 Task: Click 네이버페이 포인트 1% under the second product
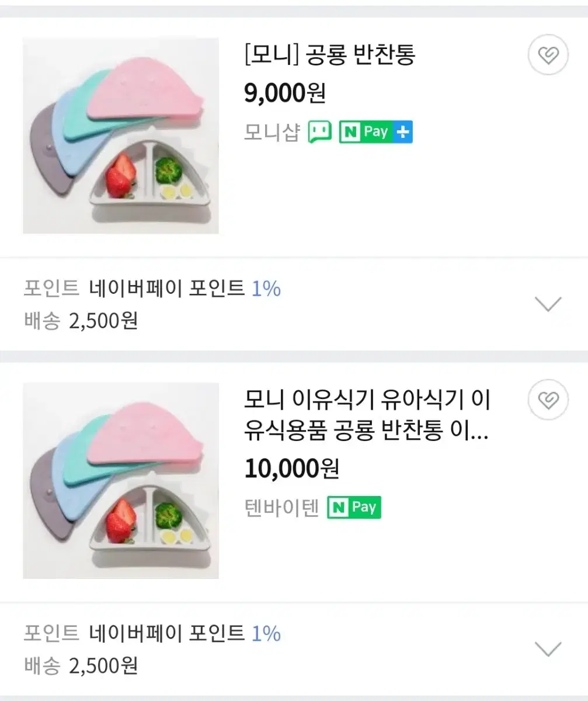(x=185, y=634)
